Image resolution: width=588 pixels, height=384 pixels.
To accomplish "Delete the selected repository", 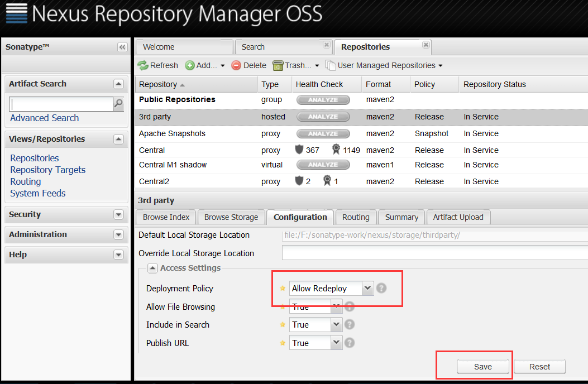I will [x=249, y=65].
